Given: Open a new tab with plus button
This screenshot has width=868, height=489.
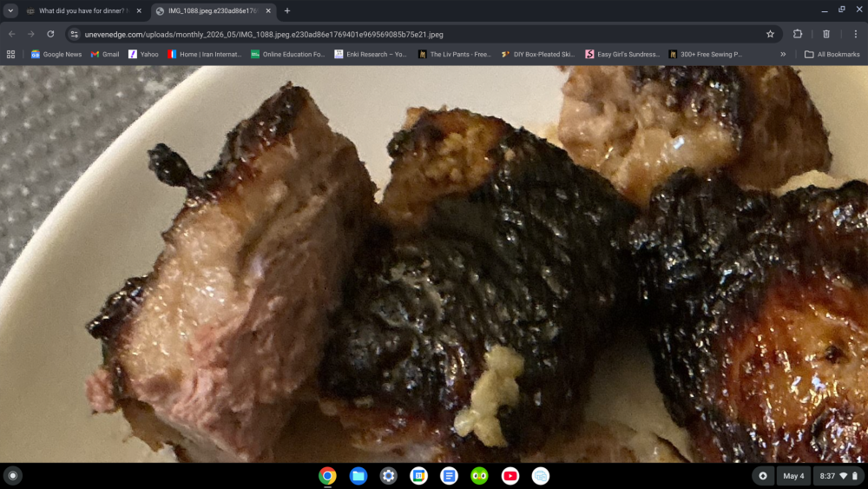Looking at the screenshot, I should (287, 10).
